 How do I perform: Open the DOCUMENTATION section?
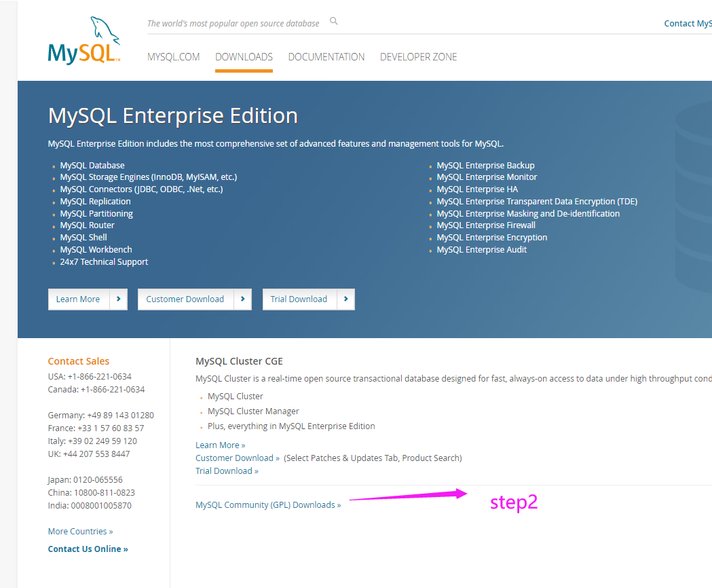[x=326, y=57]
